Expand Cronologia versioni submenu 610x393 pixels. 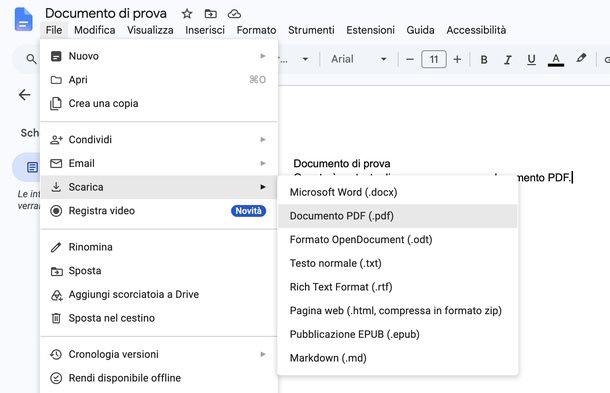click(x=159, y=354)
